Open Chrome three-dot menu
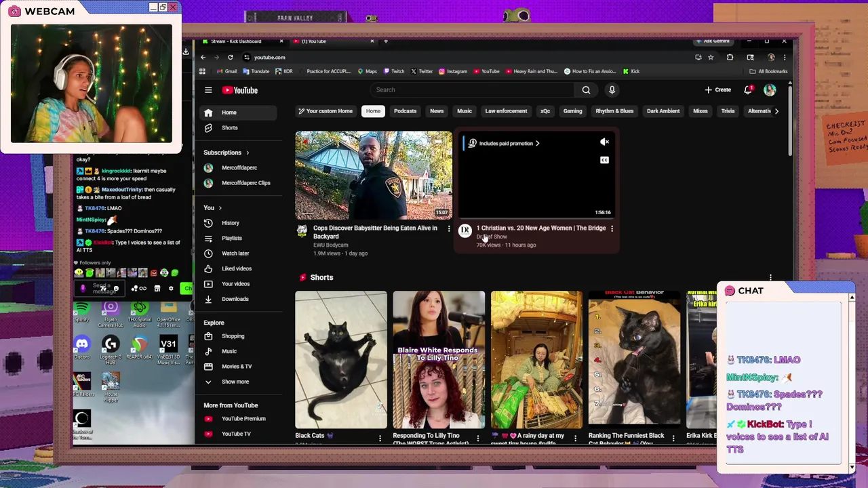Image resolution: width=868 pixels, height=488 pixels. tap(785, 57)
